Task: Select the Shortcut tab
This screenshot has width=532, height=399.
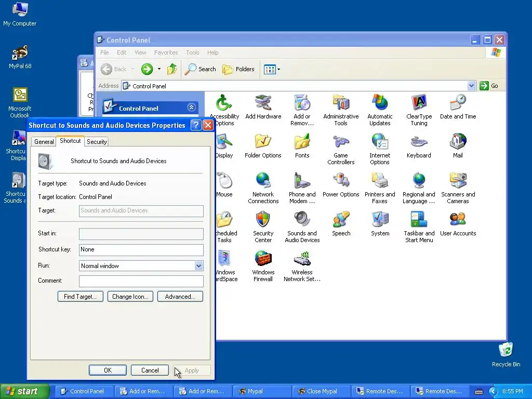Action: tap(70, 141)
